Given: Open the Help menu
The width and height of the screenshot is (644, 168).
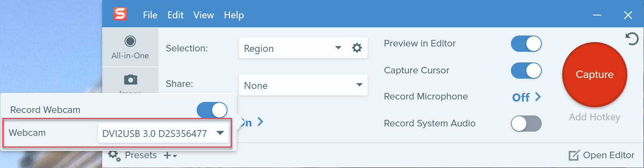Looking at the screenshot, I should (234, 15).
